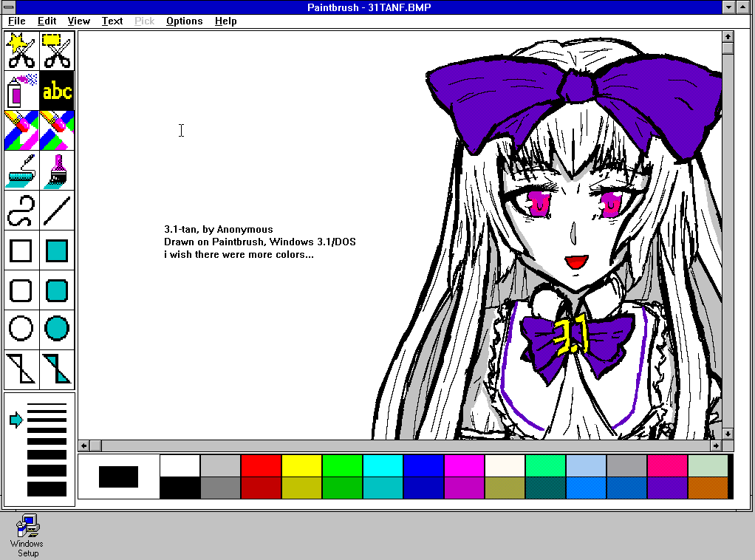The image size is (755, 560).
Task: Select the Filled Polygon tool
Action: [x=58, y=369]
